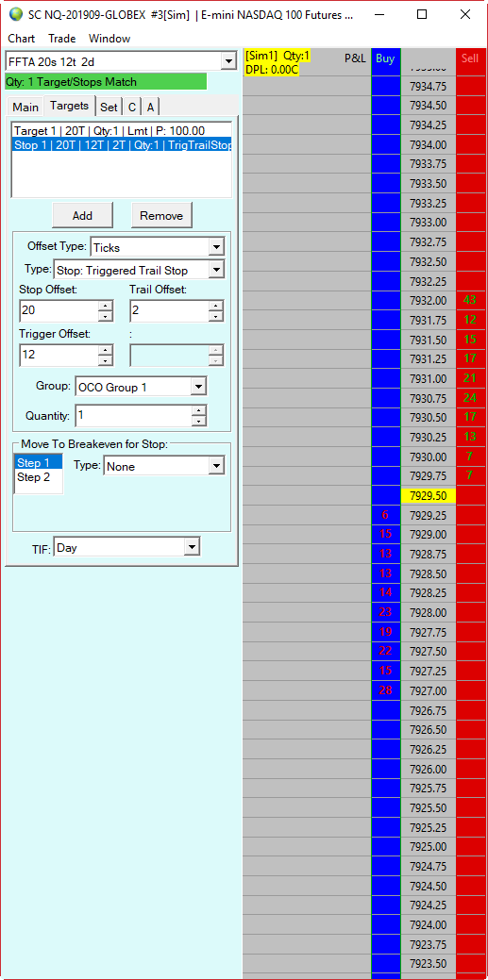Click Buy cell at the 7925.00 row

click(385, 847)
